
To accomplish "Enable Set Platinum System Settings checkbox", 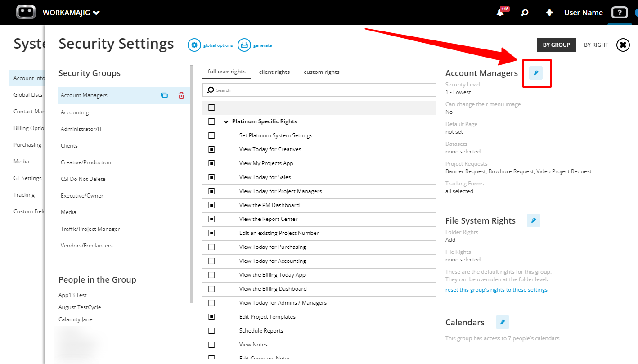I will coord(211,135).
